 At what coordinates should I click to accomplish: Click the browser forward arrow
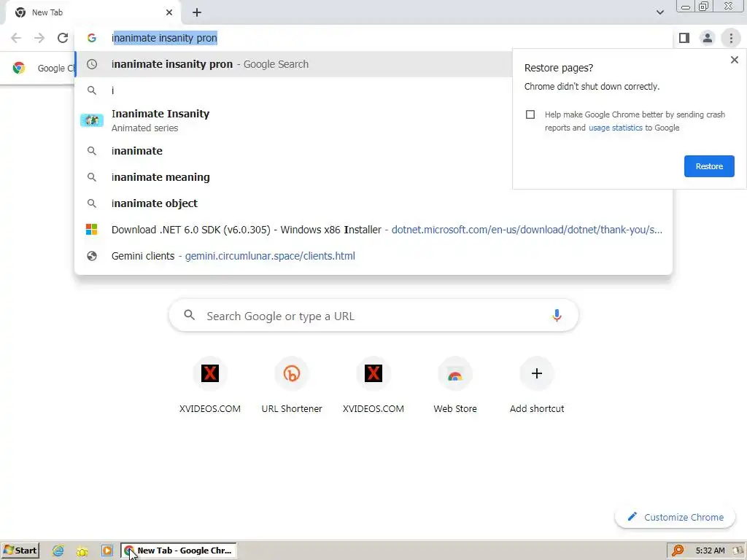39,38
